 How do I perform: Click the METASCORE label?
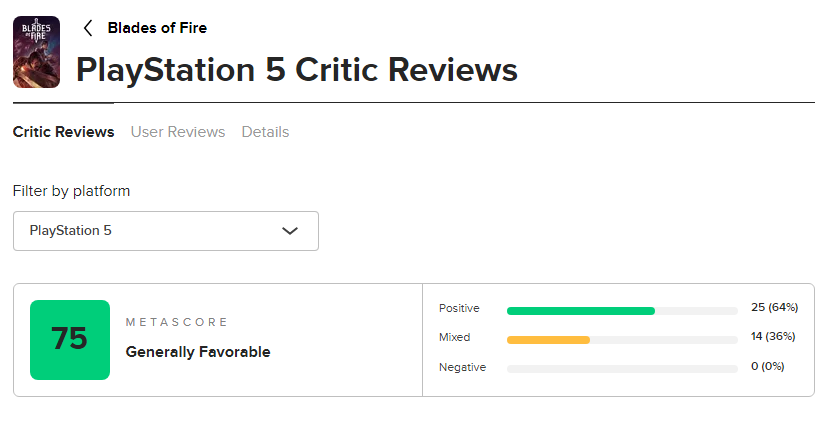[x=177, y=322]
